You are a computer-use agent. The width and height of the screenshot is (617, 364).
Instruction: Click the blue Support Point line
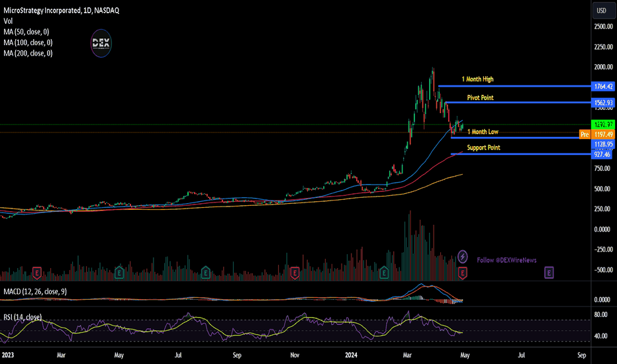pyautogui.click(x=520, y=154)
